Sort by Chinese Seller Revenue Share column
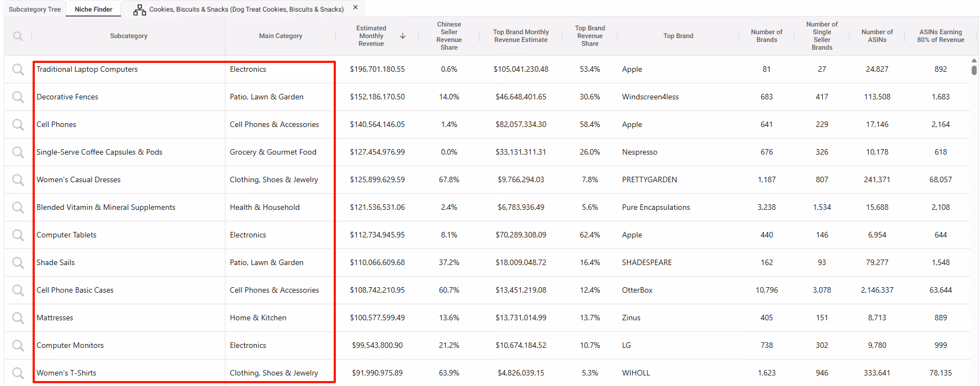The height and width of the screenshot is (386, 980). click(x=449, y=36)
